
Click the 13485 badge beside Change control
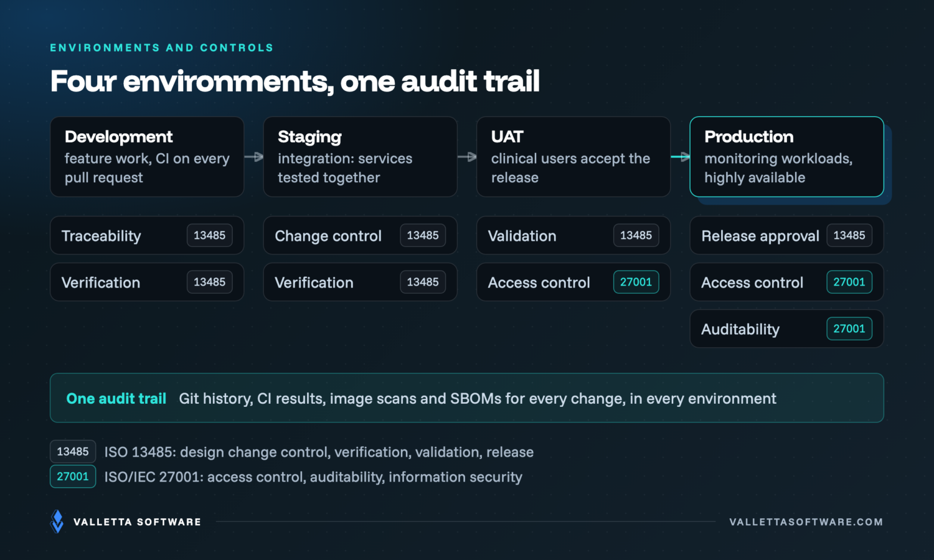[423, 235]
